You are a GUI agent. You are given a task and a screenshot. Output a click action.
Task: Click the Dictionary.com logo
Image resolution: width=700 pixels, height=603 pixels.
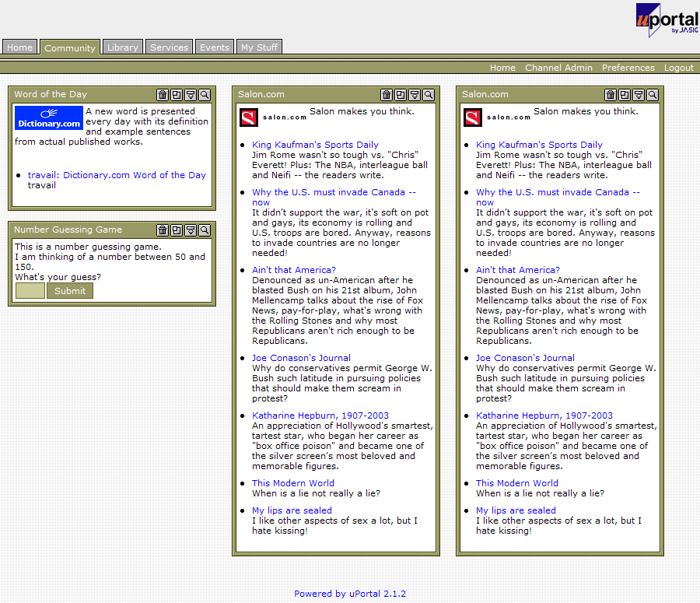click(x=49, y=118)
